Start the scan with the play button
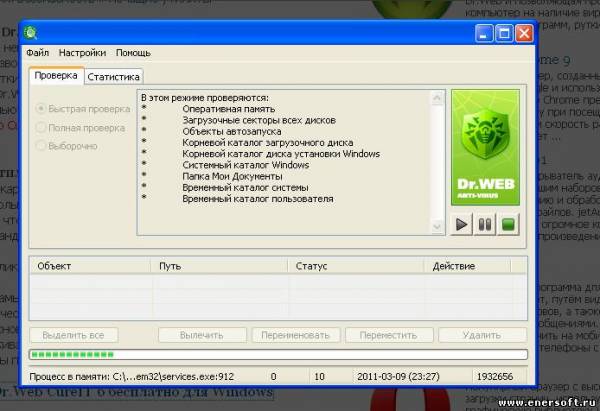This screenshot has height=411, width=600. click(x=461, y=225)
